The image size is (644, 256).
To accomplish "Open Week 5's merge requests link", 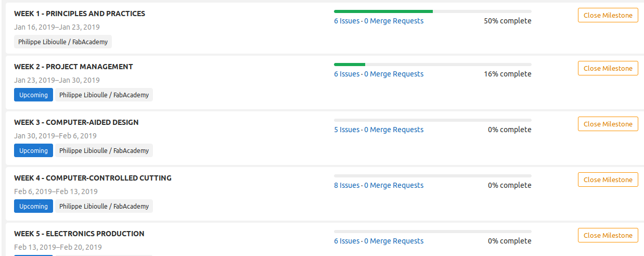I will coord(394,241).
